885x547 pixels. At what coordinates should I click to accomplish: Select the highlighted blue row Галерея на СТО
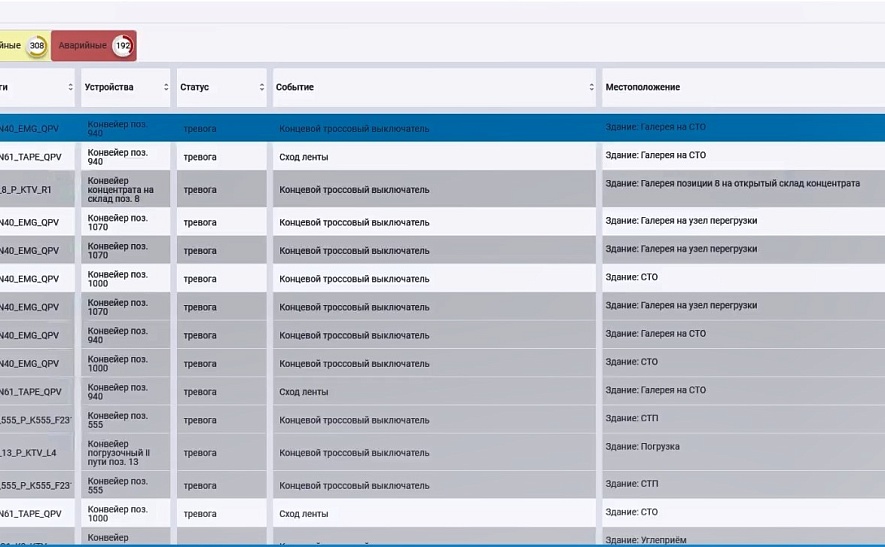click(x=442, y=128)
